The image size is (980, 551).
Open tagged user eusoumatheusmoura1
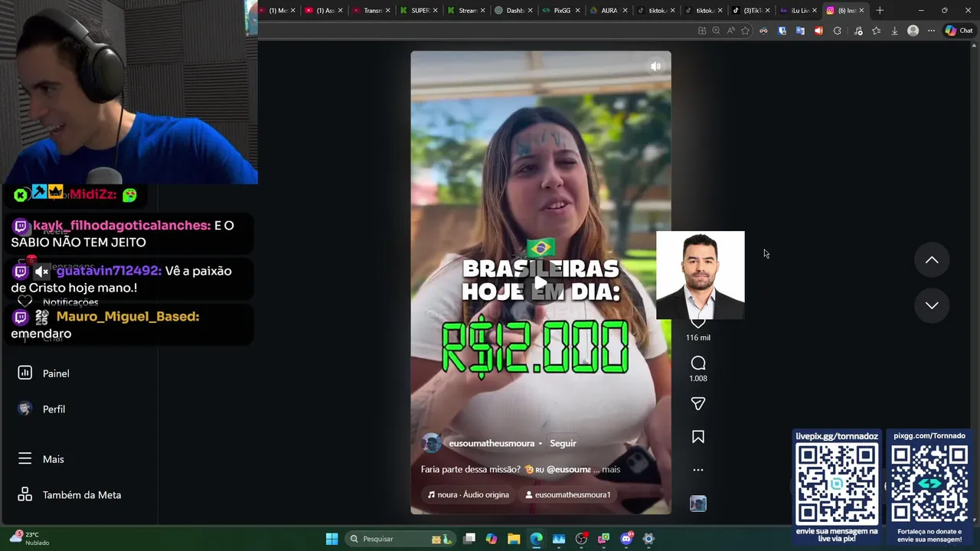click(x=567, y=494)
